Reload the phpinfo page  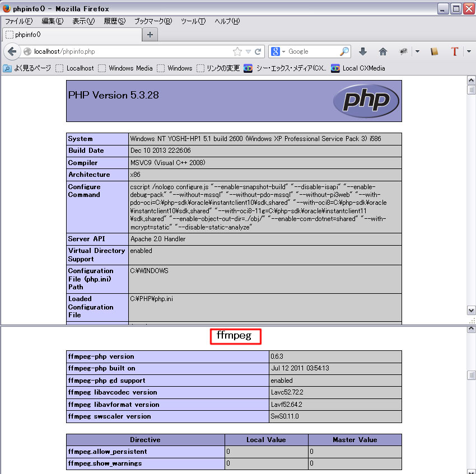click(x=258, y=51)
